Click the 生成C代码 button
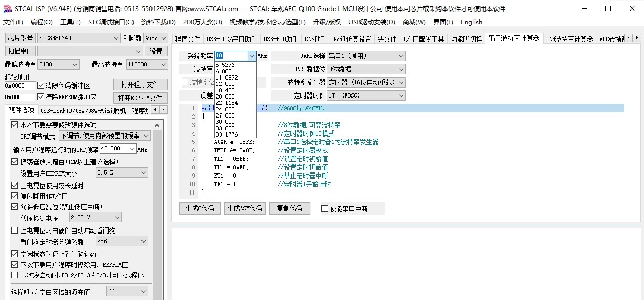 point(200,208)
